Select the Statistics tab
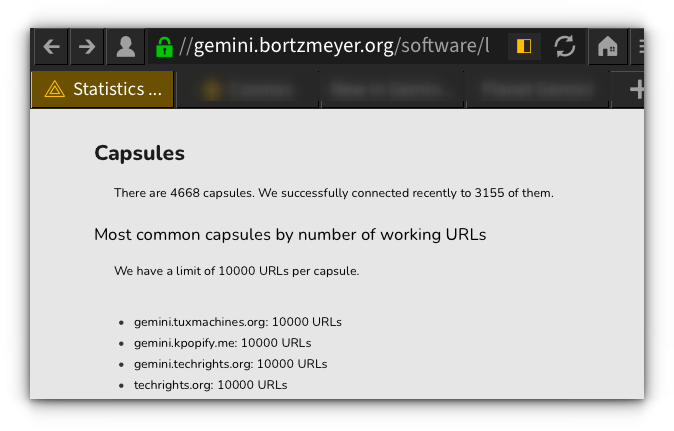The width and height of the screenshot is (674, 431). point(102,89)
